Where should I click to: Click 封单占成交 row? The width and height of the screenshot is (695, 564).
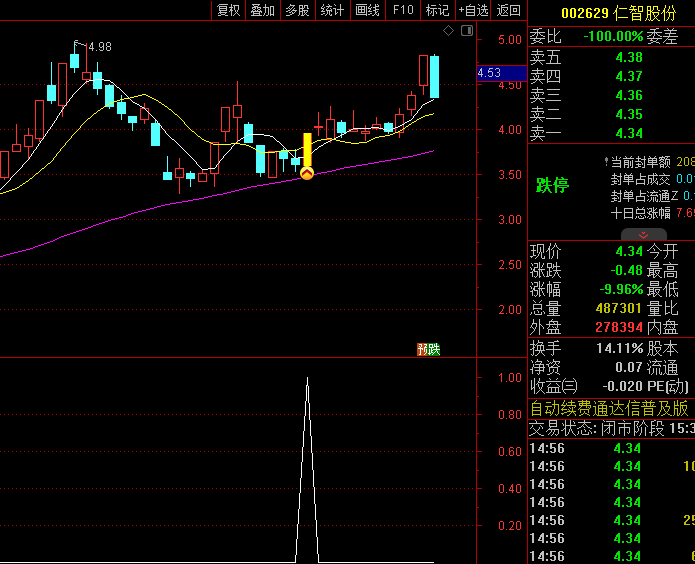click(652, 179)
